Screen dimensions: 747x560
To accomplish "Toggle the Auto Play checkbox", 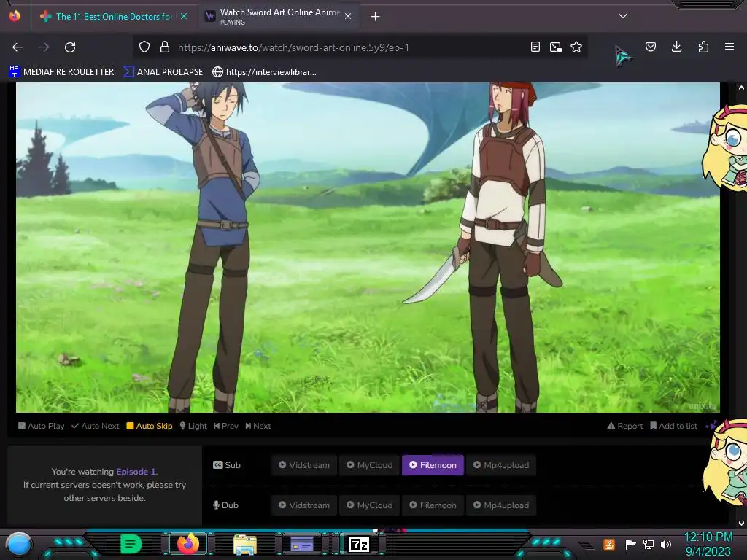I will (x=41, y=426).
